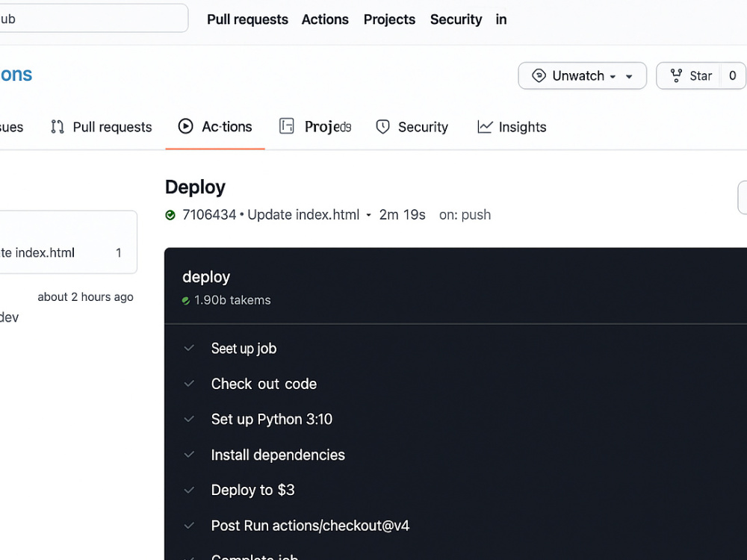The image size is (747, 560).
Task: Switch to the repository Pull requests tab
Action: click(x=101, y=127)
